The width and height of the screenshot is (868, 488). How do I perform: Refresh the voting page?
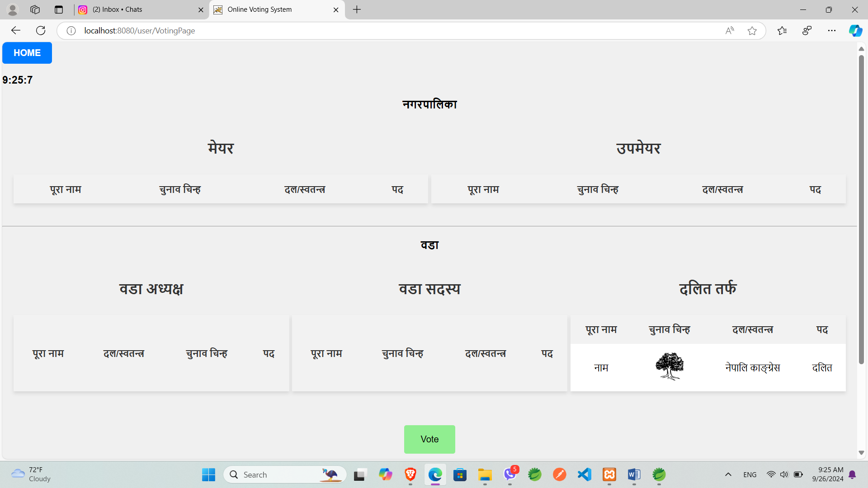[x=41, y=30]
